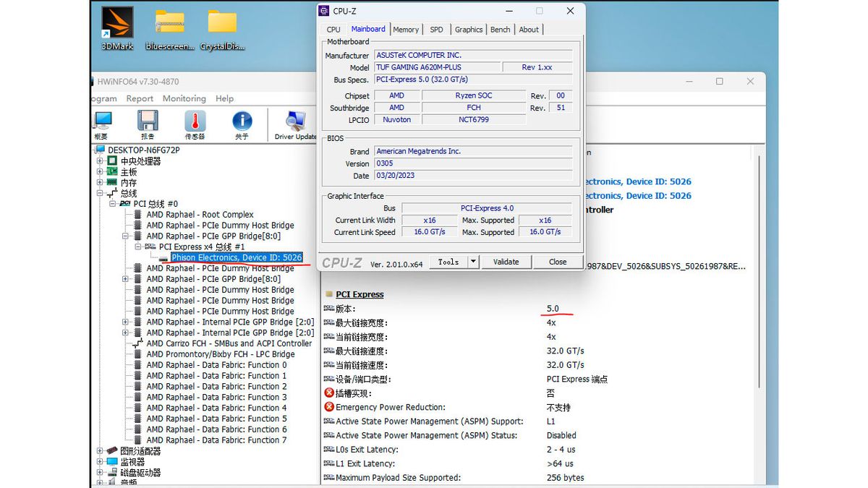Click the PCI Express heading link
The image size is (868, 488).
click(359, 294)
